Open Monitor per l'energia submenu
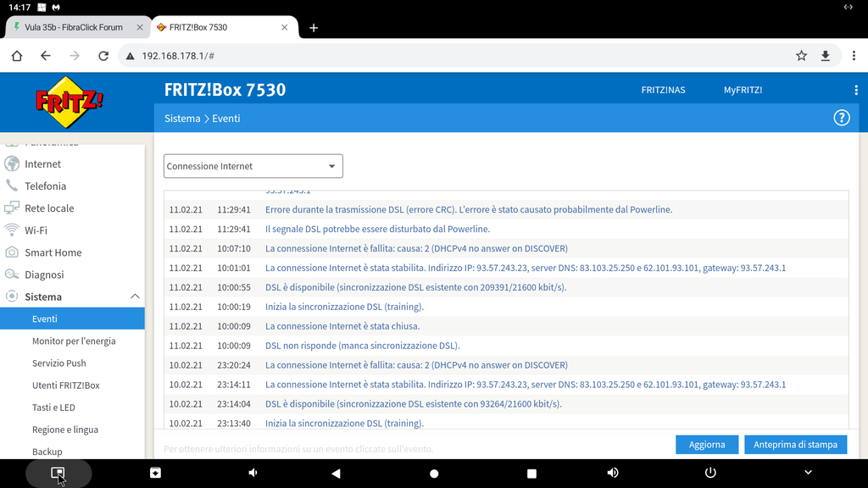The image size is (868, 488). point(74,341)
